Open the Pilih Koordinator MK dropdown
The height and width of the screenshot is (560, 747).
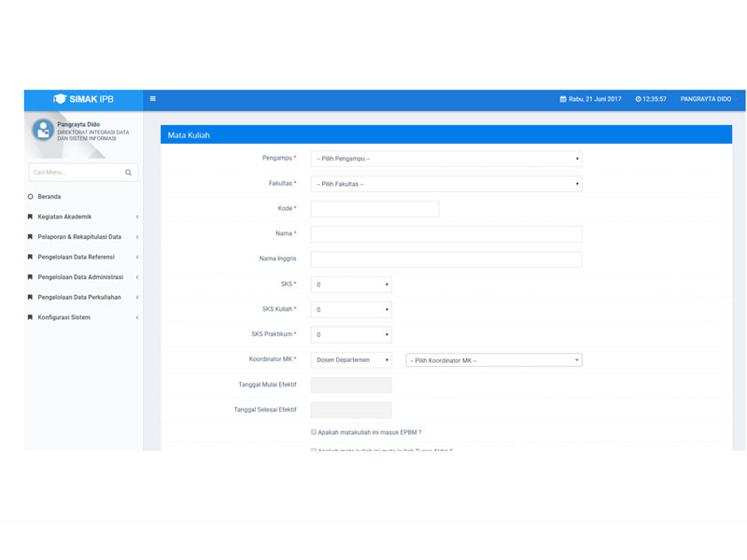tap(493, 360)
